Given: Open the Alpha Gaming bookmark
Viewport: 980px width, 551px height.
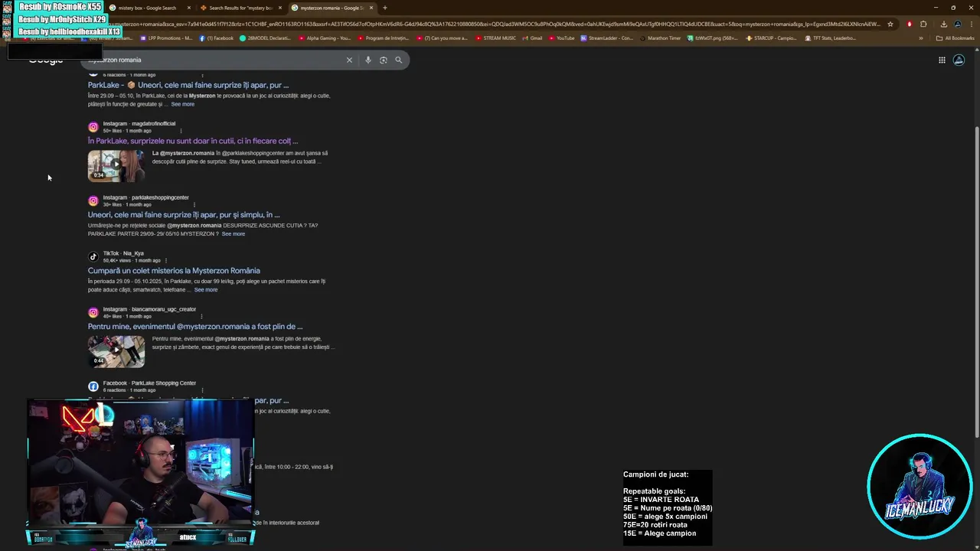Looking at the screenshot, I should pos(325,37).
